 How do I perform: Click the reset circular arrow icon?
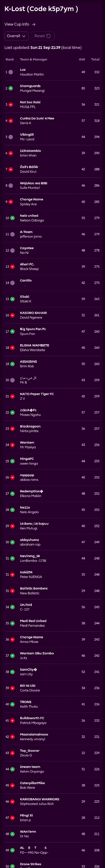tap(48, 36)
